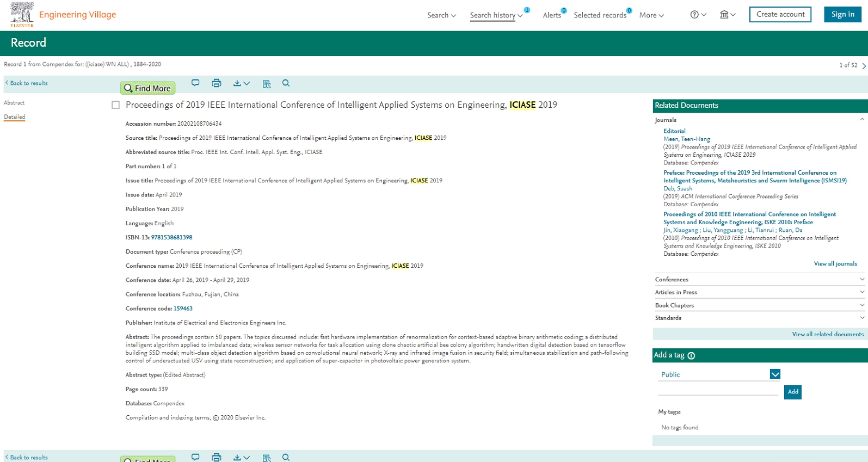Open the Public tag visibility dropdown
Screen dimensions: 868x462
click(775, 374)
